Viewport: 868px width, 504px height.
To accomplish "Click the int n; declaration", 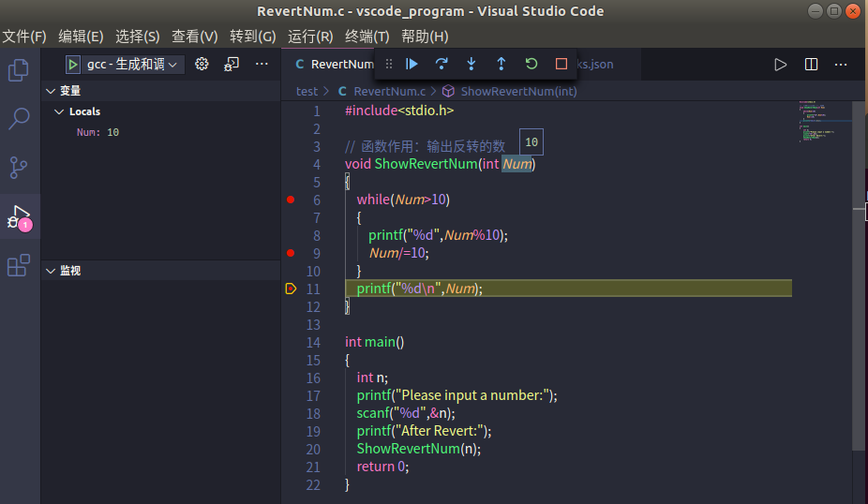I will [x=372, y=378].
